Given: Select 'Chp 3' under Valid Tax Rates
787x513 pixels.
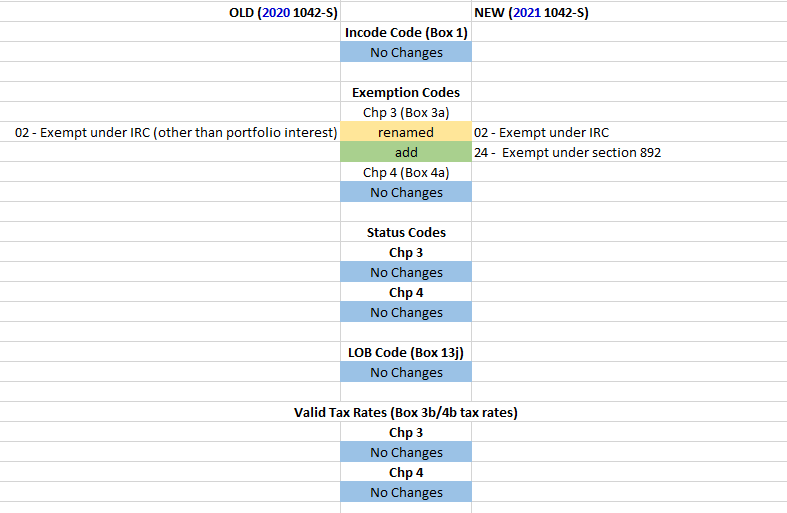Looking at the screenshot, I should pos(406,432).
